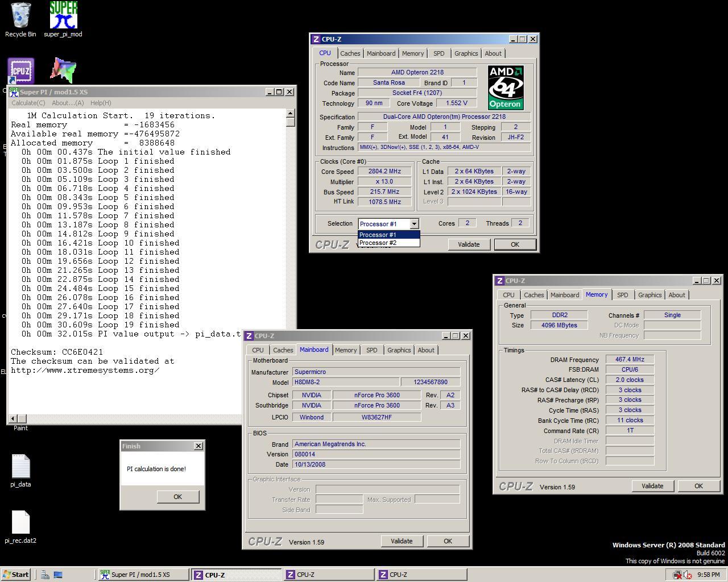Click Super PI horizontal scrollbar left arrow
Screen dimensions: 728x582
click(13, 419)
